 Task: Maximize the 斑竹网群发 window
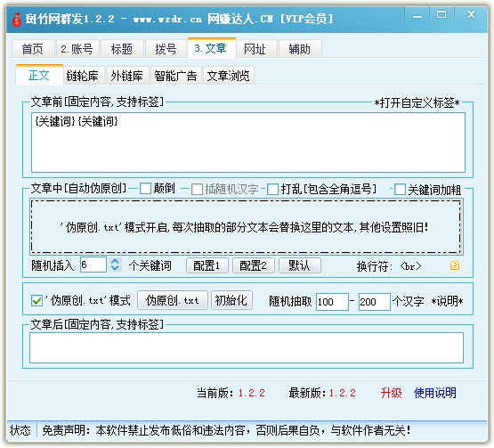coord(441,14)
